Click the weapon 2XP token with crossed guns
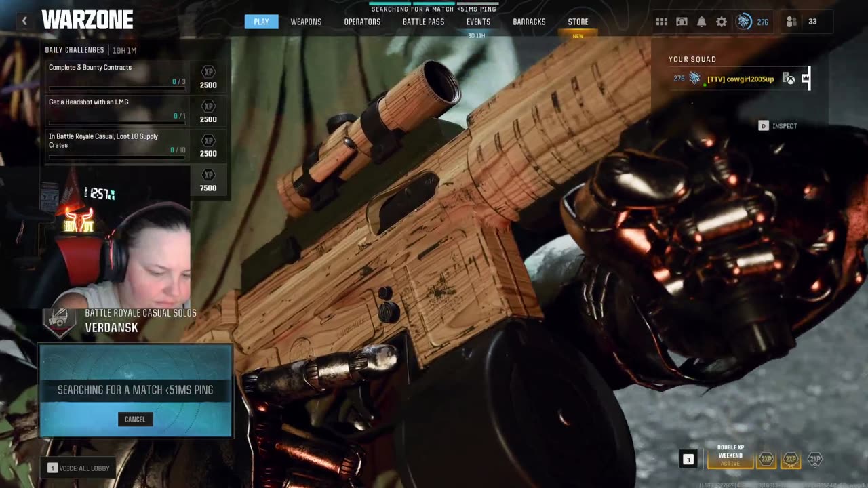This screenshot has height=488, width=868. [x=791, y=459]
